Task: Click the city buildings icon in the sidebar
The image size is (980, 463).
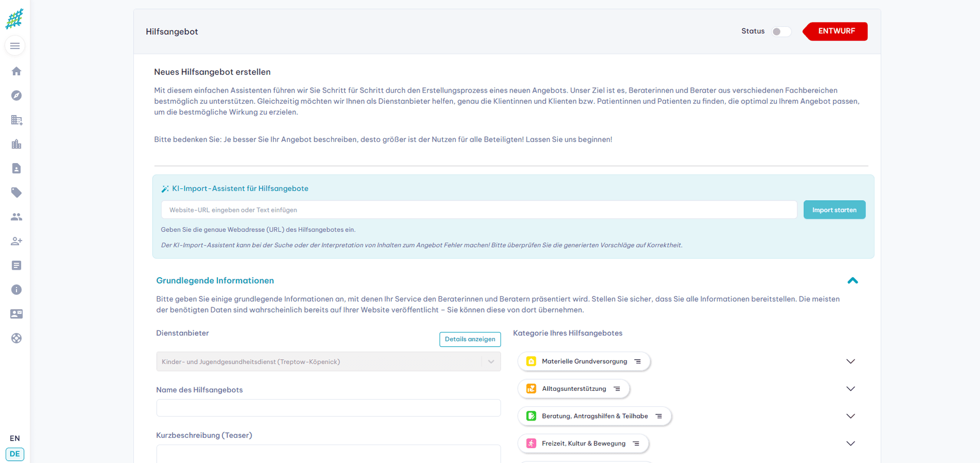Action: 16,144
